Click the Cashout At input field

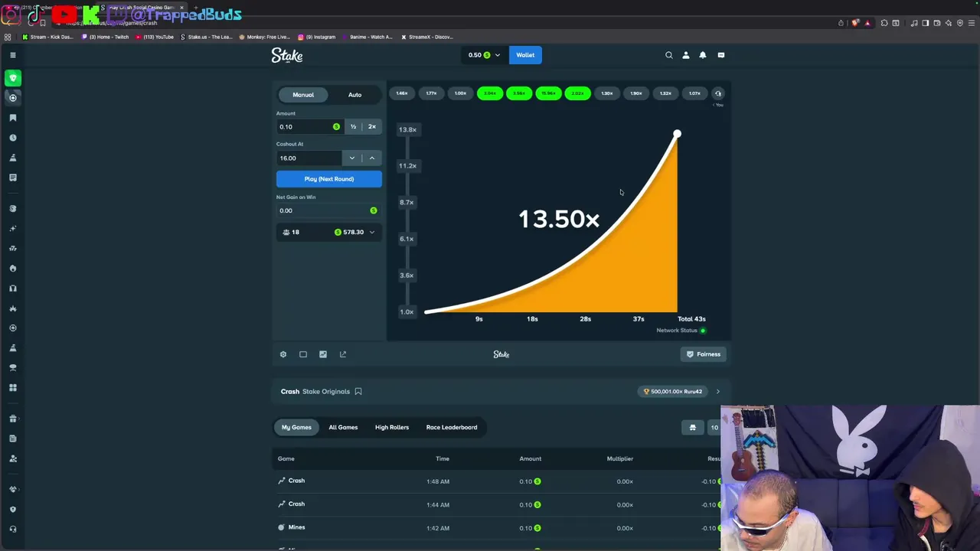coord(309,158)
